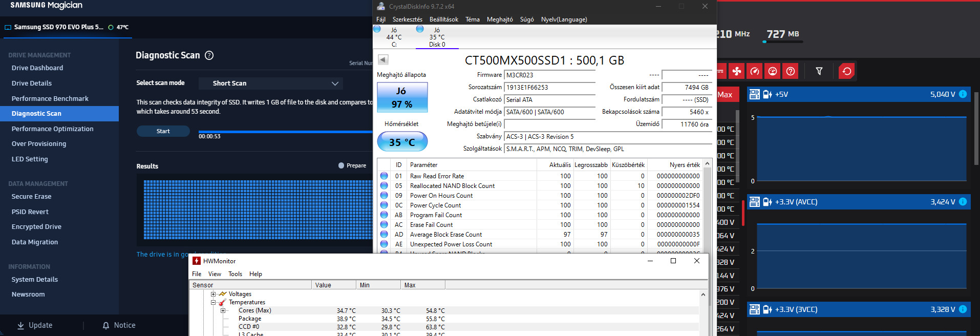980x336 pixels.
Task: Click the fan icon in red toolbar
Action: [737, 71]
